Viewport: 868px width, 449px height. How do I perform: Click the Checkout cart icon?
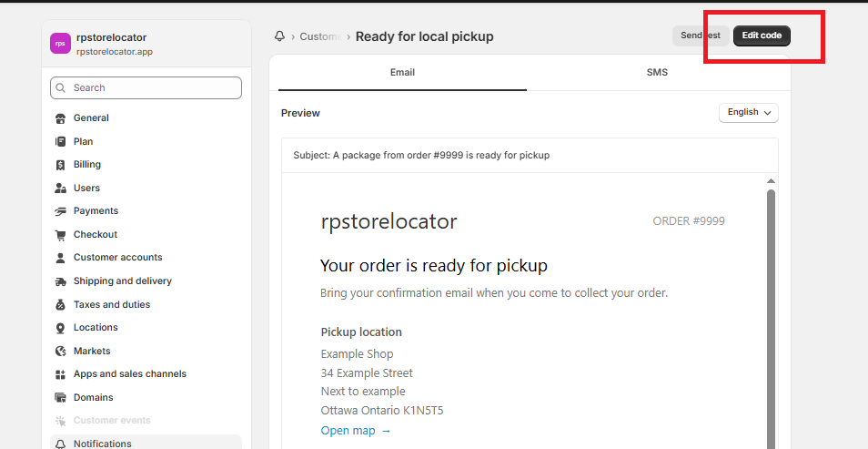pos(61,235)
